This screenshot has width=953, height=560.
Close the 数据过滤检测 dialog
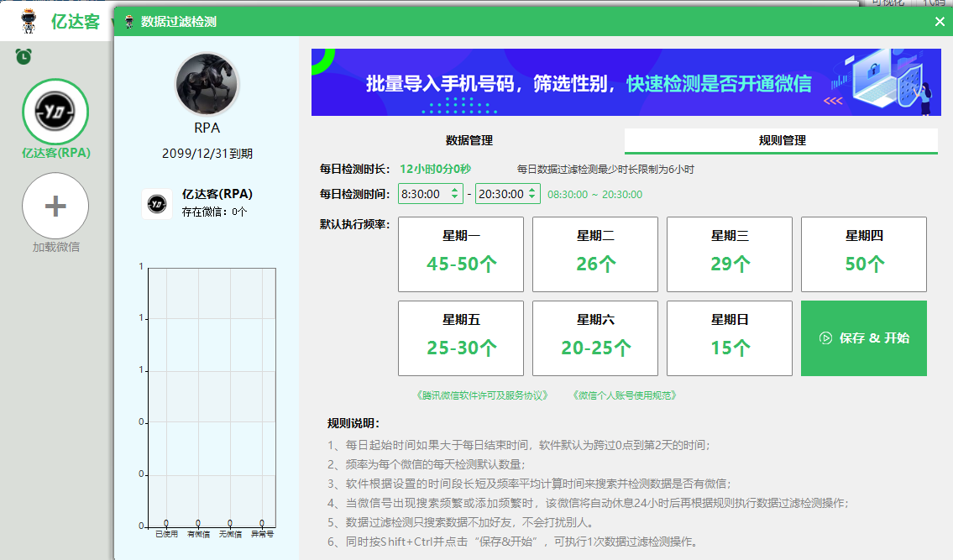(x=940, y=22)
